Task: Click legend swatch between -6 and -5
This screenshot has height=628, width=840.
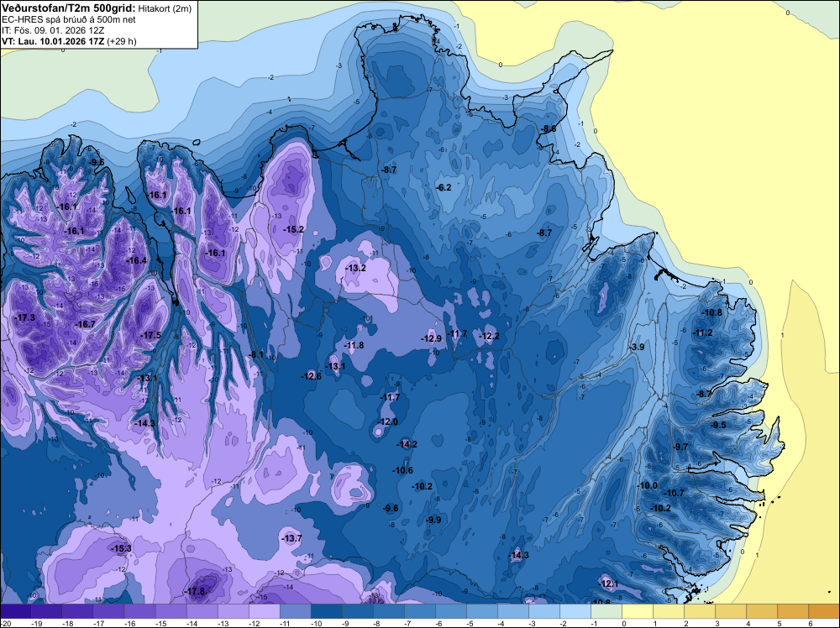Action: click(x=451, y=612)
